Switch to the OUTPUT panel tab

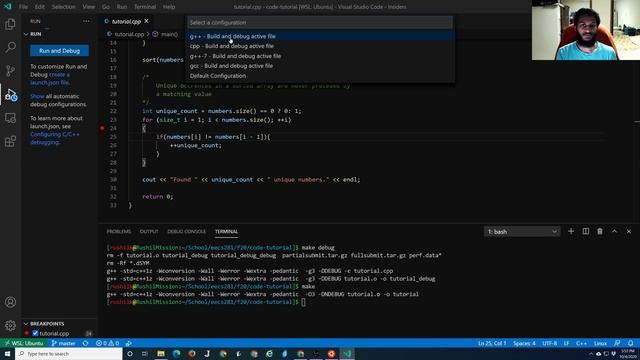tap(149, 231)
